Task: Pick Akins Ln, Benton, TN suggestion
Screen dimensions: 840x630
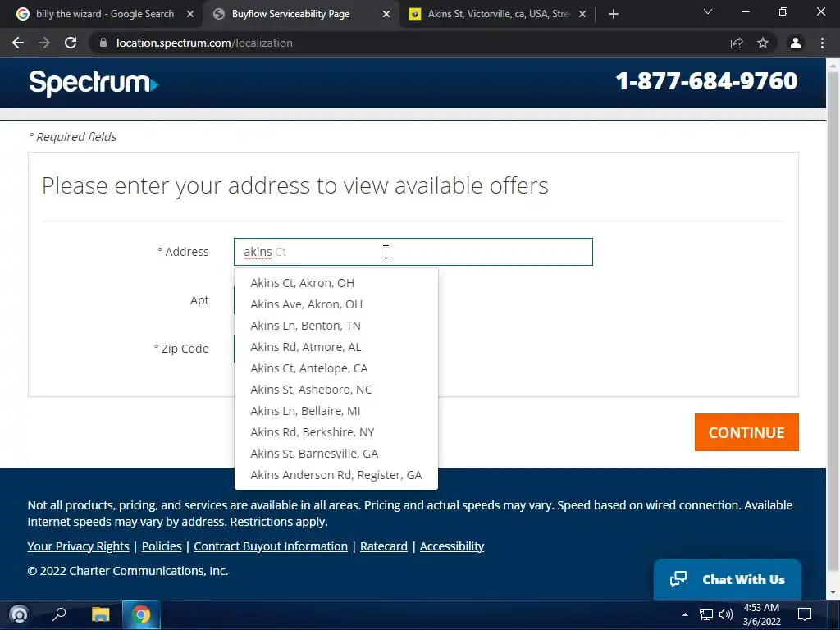Action: click(336, 326)
